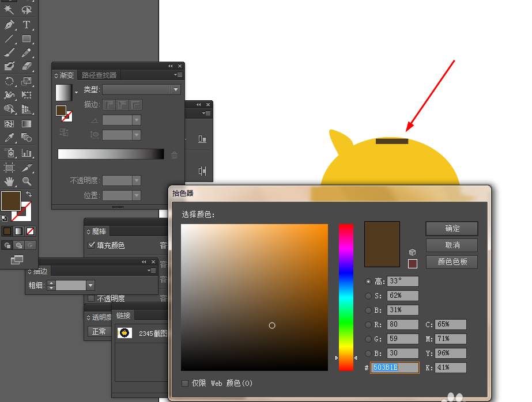Click the out-of-gamut warning cube icon
This screenshot has height=402, width=532.
point(412,252)
